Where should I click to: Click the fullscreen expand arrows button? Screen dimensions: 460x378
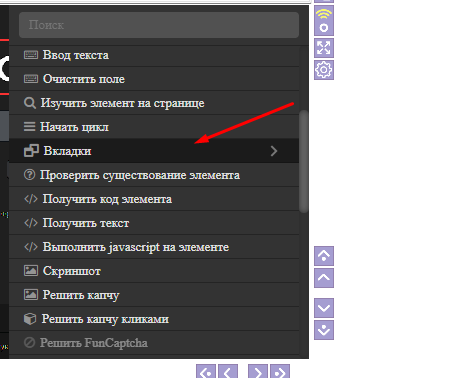[324, 48]
